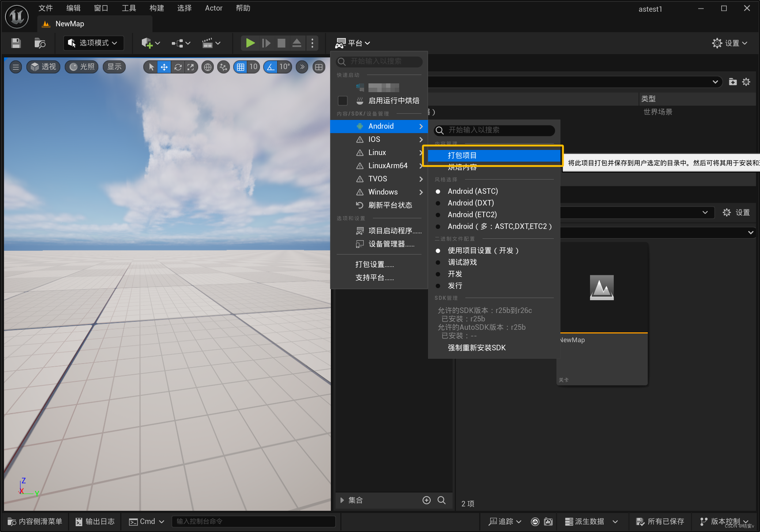Click 打包项目 to package the project
This screenshot has height=532, width=760.
(x=462, y=155)
